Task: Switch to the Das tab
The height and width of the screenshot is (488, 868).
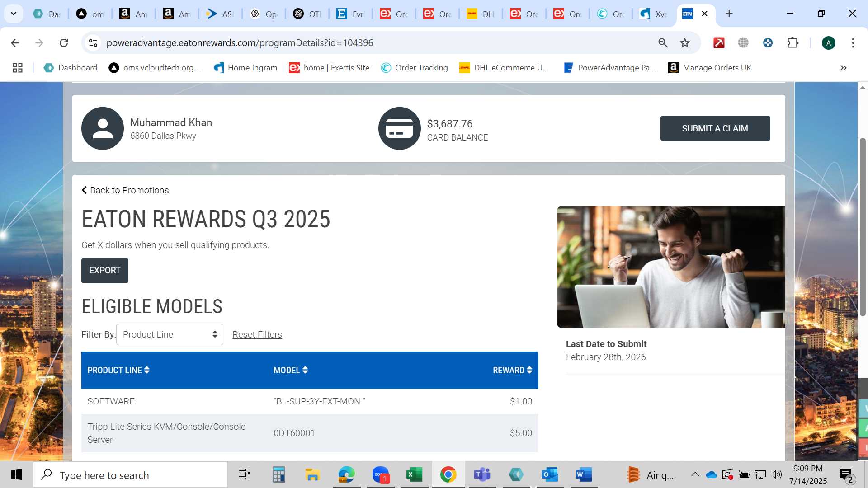Action: pos(47,14)
